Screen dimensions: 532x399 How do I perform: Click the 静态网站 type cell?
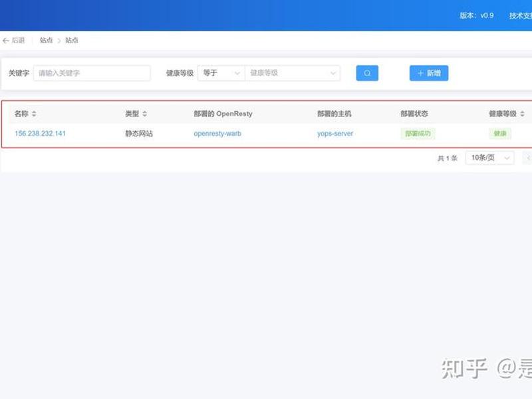click(139, 134)
